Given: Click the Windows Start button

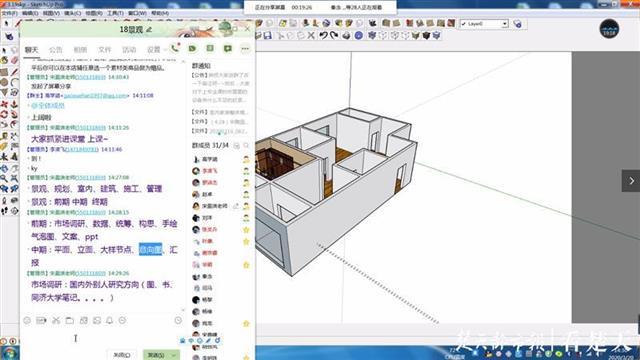Looking at the screenshot, I should [9, 353].
